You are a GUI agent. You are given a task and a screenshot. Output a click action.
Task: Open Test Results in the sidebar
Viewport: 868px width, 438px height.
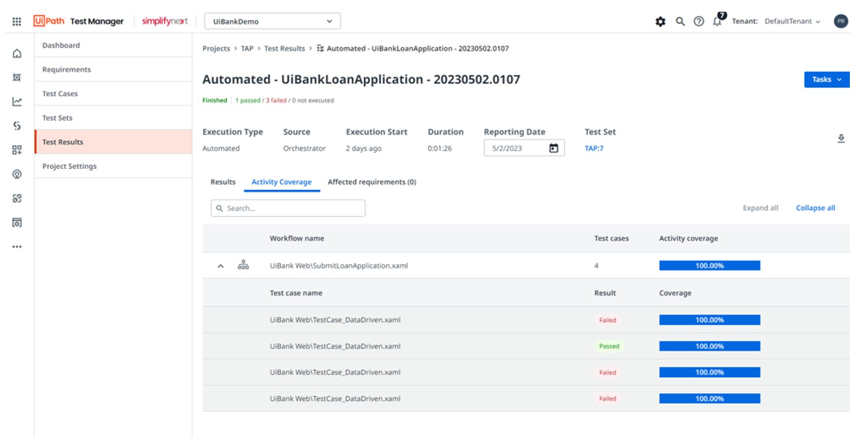[x=113, y=142]
